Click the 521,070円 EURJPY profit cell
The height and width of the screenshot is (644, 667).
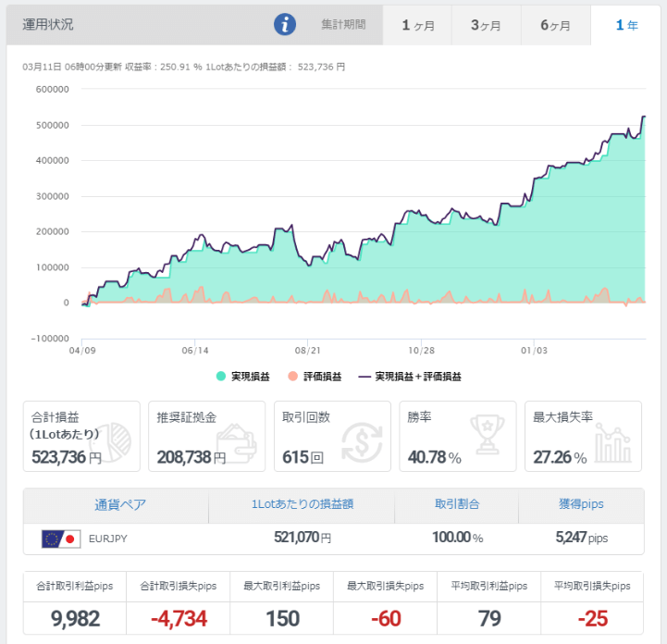[x=303, y=538]
